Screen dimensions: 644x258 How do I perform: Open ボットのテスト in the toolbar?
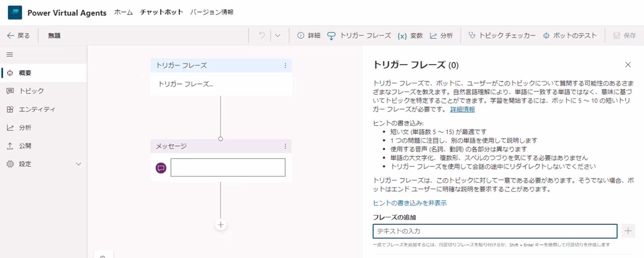tap(570, 35)
